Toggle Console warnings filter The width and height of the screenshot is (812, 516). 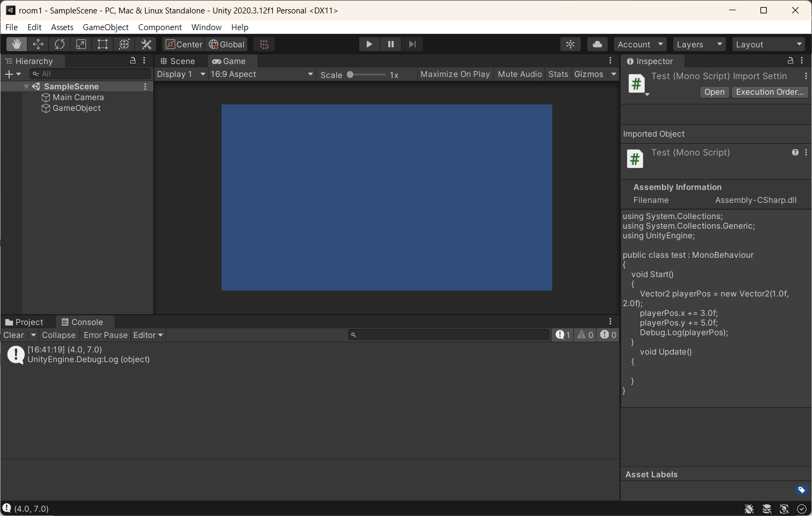(586, 335)
